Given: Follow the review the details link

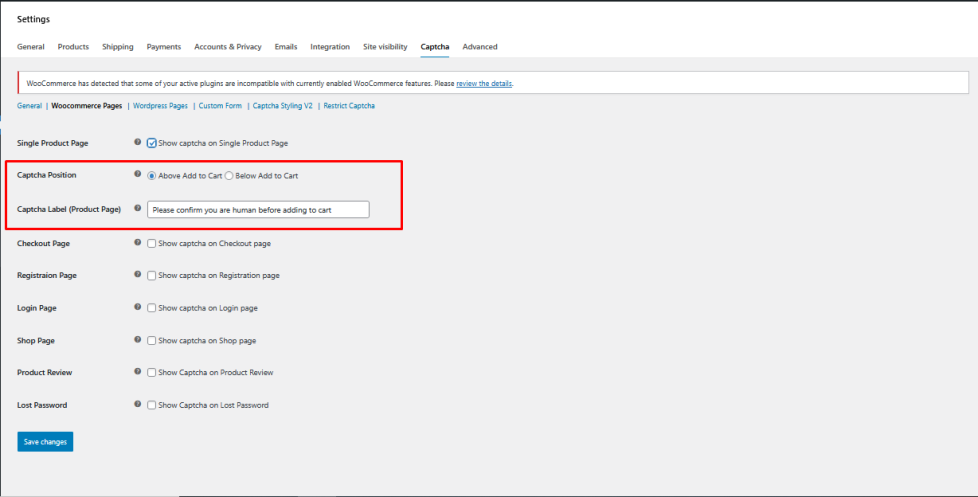Looking at the screenshot, I should 484,83.
